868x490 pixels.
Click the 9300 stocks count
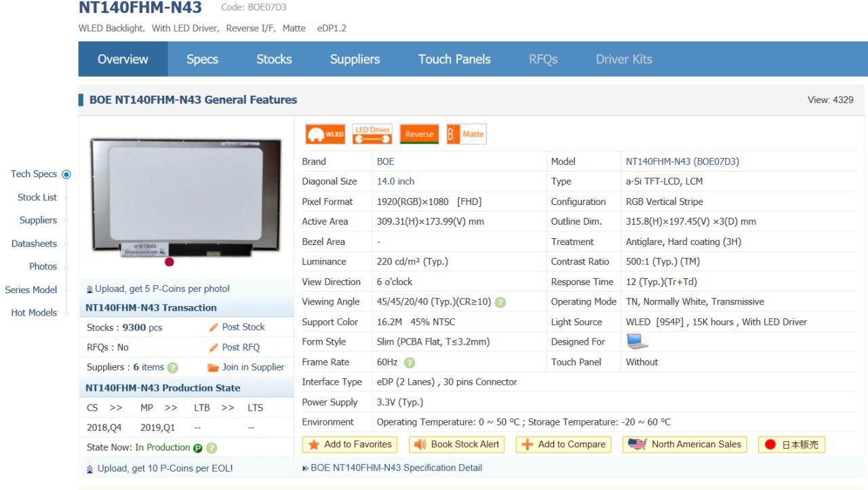[x=134, y=328]
